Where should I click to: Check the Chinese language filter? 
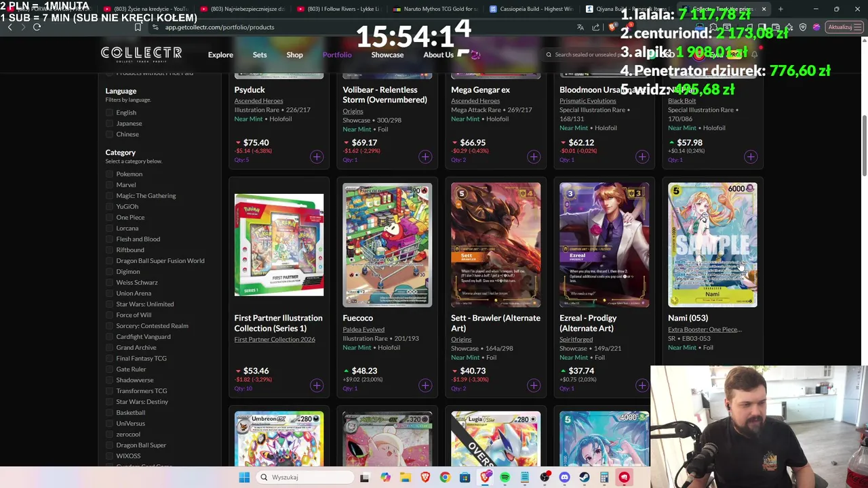click(109, 134)
